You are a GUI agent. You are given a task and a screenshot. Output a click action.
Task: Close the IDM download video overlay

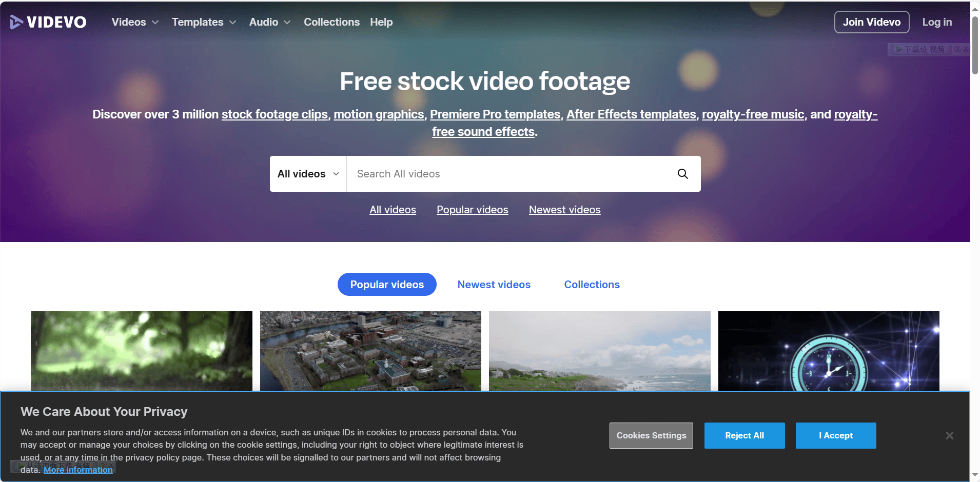(x=966, y=49)
